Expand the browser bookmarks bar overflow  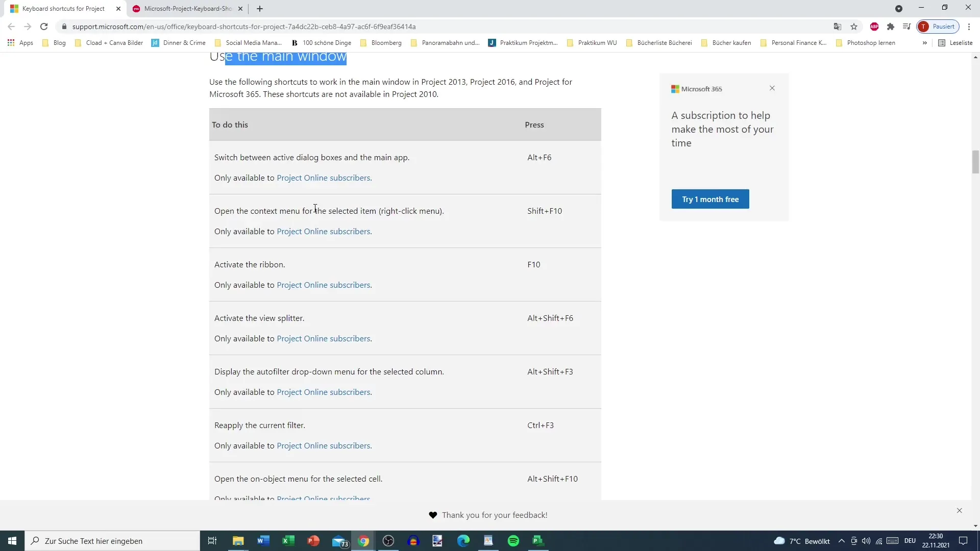coord(926,42)
